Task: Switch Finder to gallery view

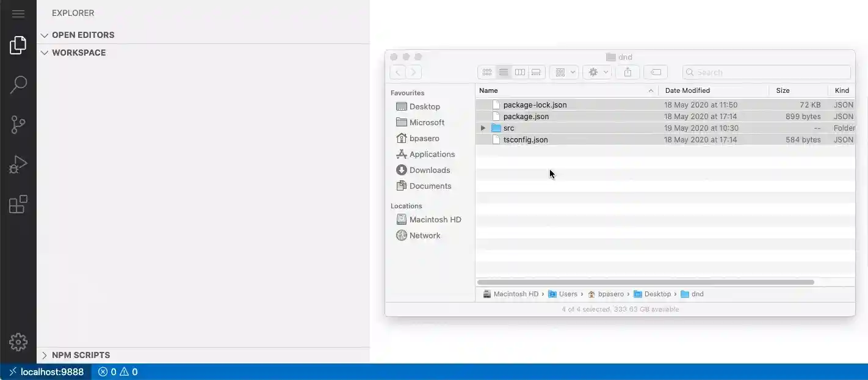Action: click(x=536, y=71)
